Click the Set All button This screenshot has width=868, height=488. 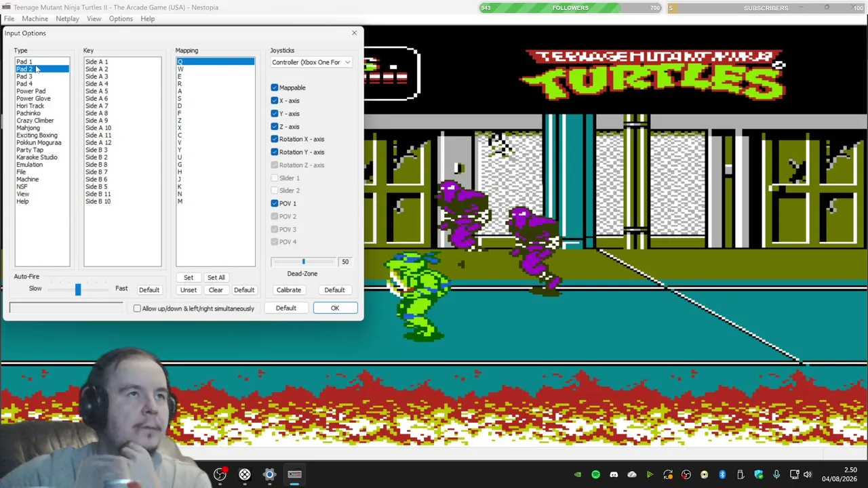[x=216, y=277]
